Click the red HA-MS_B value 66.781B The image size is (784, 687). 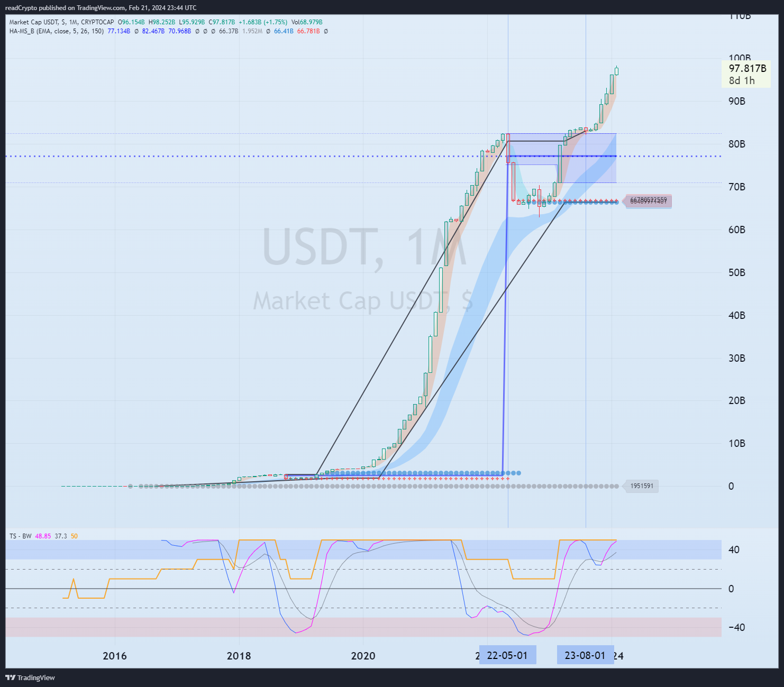tap(308, 31)
